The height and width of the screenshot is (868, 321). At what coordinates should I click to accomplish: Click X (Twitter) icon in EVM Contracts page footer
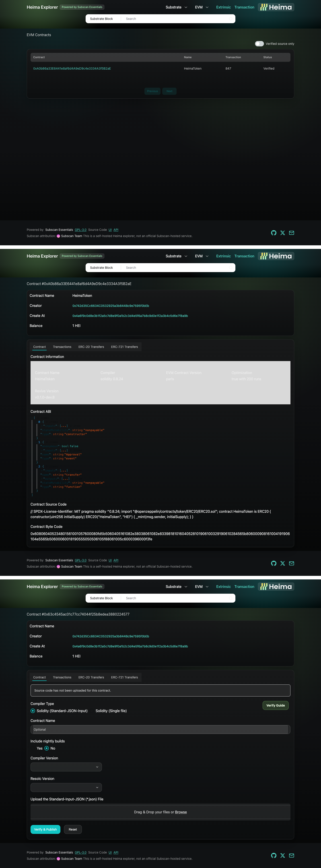[x=283, y=233]
